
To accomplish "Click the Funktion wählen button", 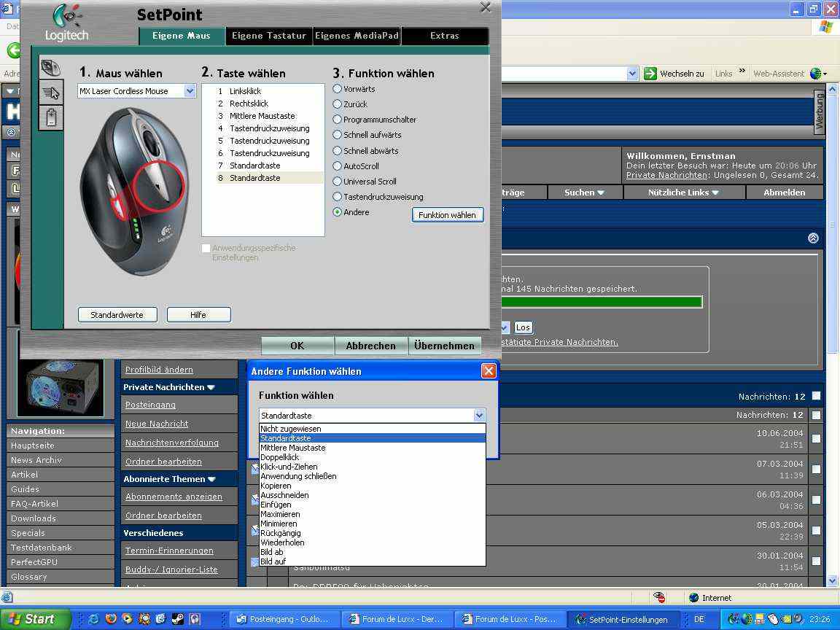I will [x=447, y=215].
